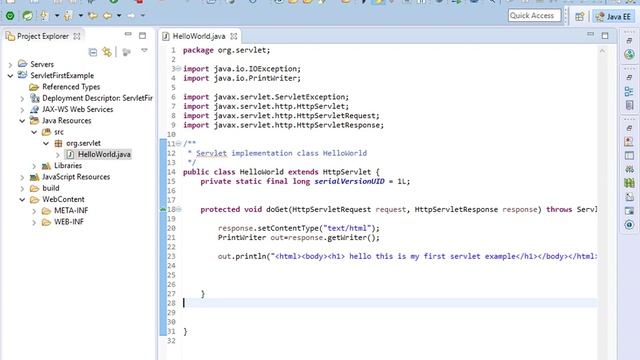
Task: Click the grey working-set icon in Project Explorer toolbar
Action: click(x=127, y=52)
